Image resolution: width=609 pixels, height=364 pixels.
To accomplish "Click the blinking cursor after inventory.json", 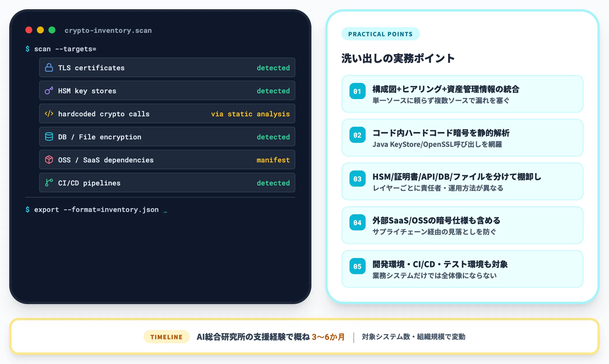I will coord(166,212).
